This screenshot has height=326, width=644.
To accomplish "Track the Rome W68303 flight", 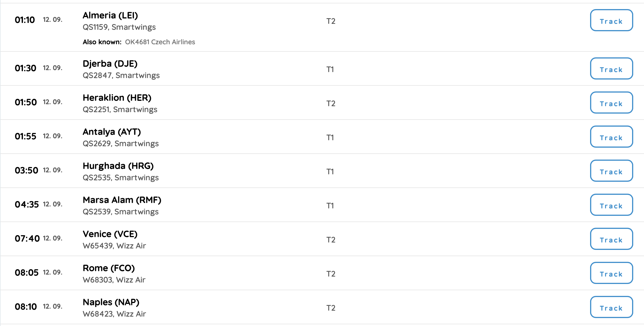I will click(x=611, y=273).
